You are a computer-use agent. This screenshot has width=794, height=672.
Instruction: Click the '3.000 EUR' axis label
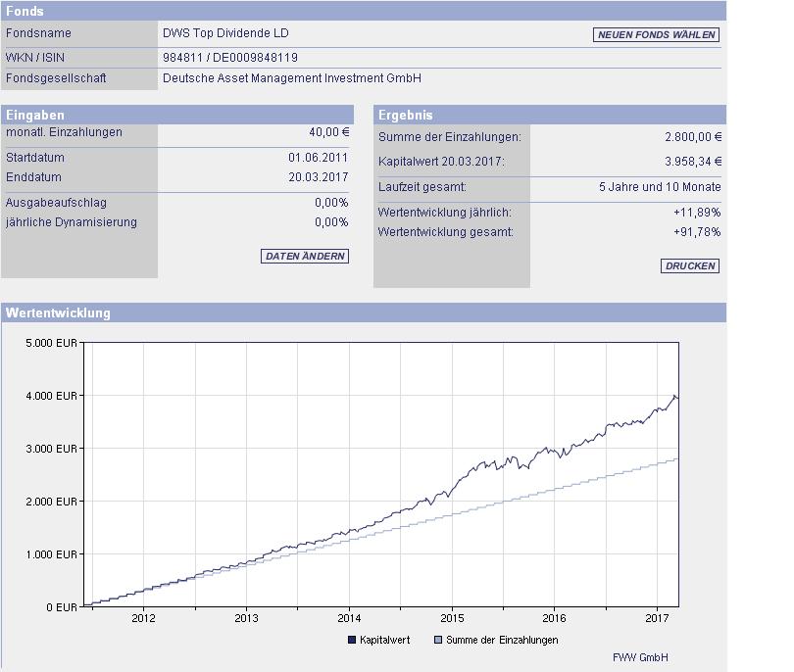[52, 449]
